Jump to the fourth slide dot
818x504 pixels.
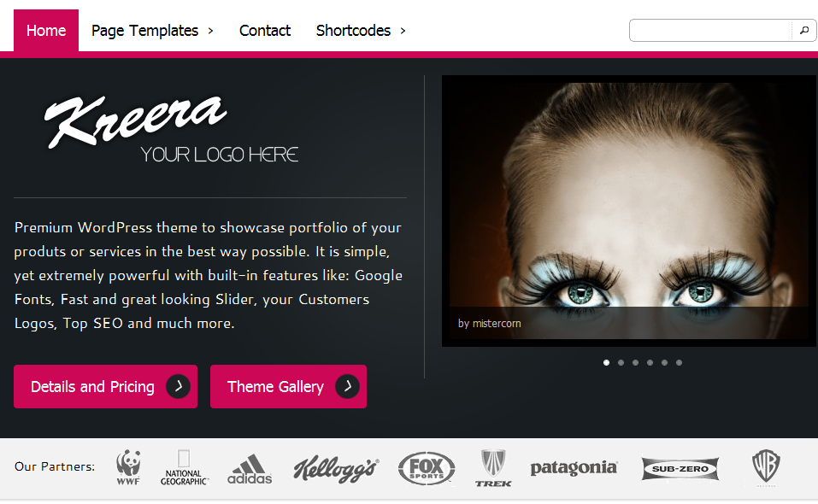point(650,363)
